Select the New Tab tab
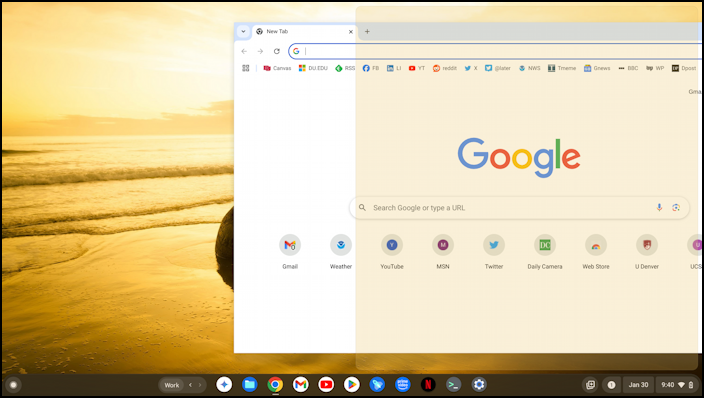 [x=305, y=31]
